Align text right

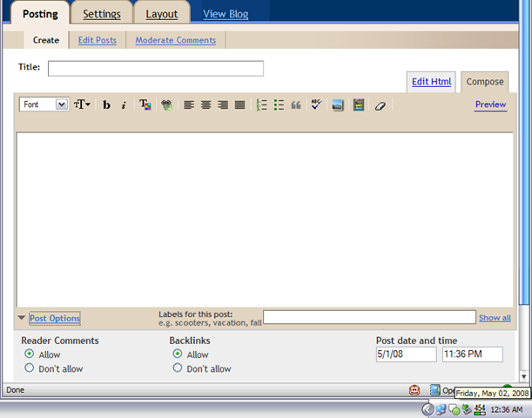coord(223,104)
